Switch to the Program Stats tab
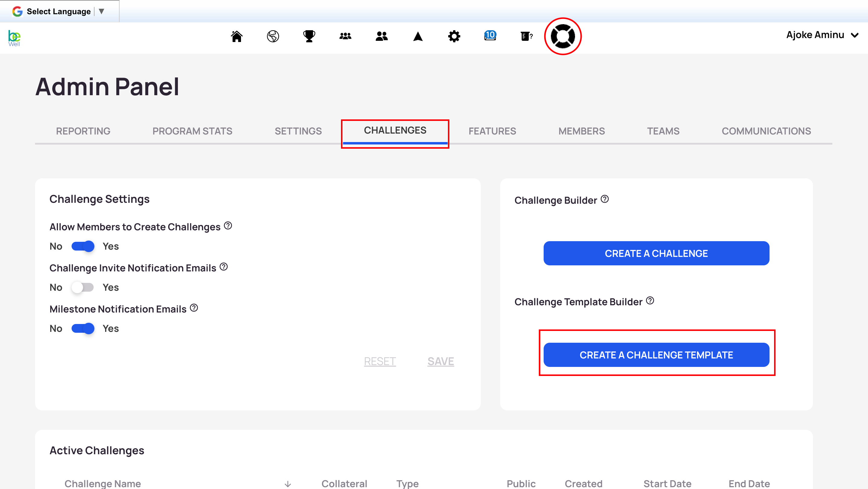 pyautogui.click(x=192, y=131)
